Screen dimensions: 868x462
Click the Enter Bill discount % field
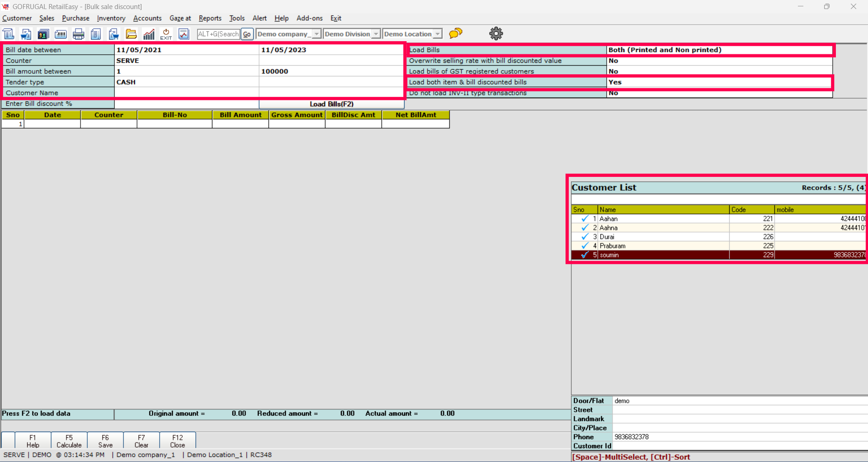coord(187,104)
